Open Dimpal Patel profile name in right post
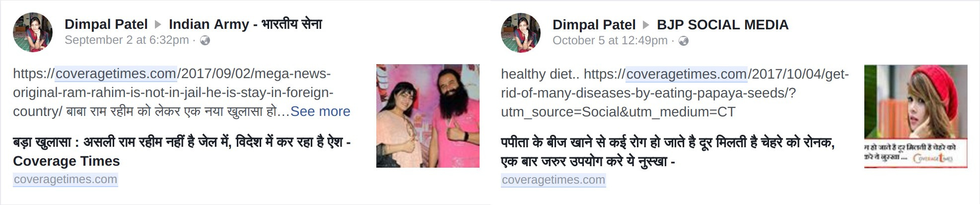Screen dimensions: 980x205 (x=594, y=25)
